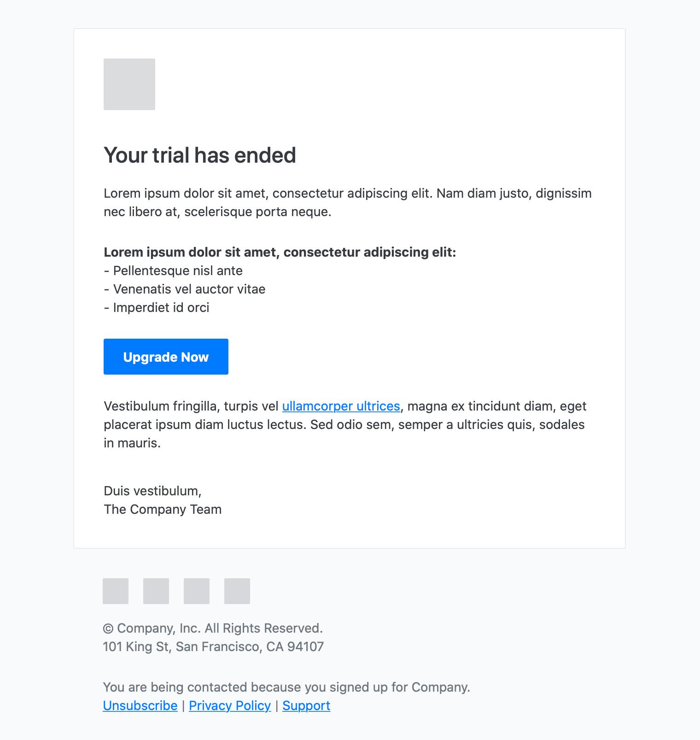Select the opening Lorem ipsum paragraph
700x740 pixels.
pos(348,202)
